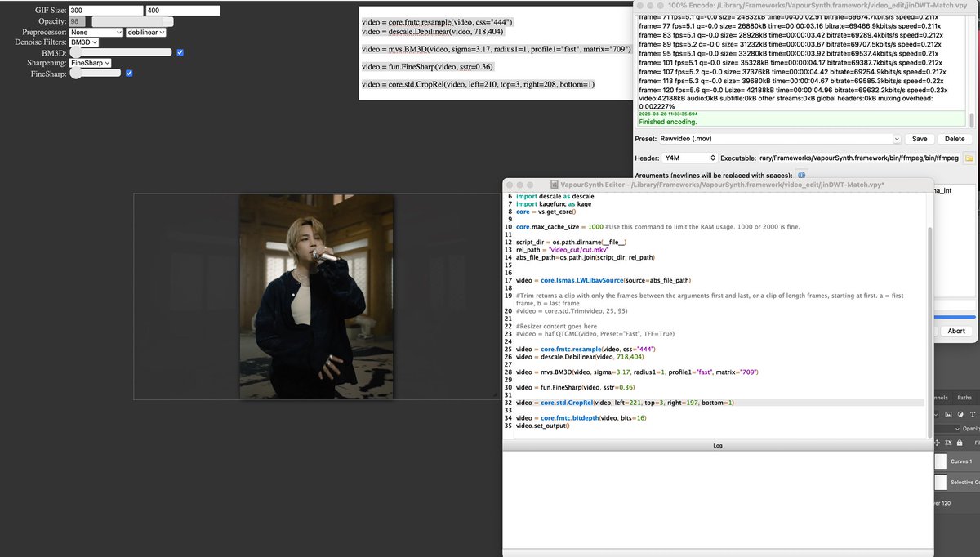Open the Preset dropdown (Rawvideo .mov)
The width and height of the screenshot is (980, 557).
(780, 139)
